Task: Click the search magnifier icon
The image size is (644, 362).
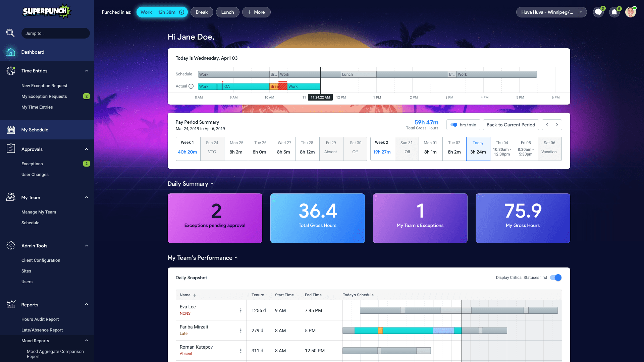Action: tap(10, 33)
